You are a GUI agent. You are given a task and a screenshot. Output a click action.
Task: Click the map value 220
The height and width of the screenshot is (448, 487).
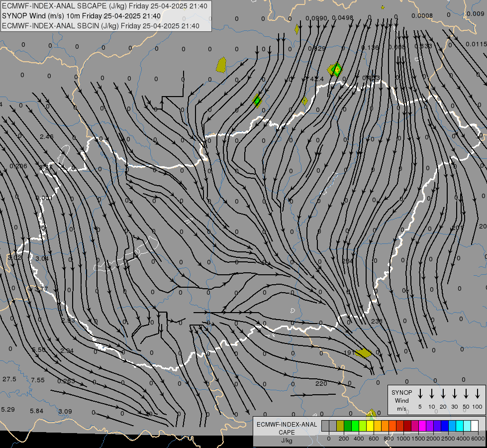tap(321, 384)
